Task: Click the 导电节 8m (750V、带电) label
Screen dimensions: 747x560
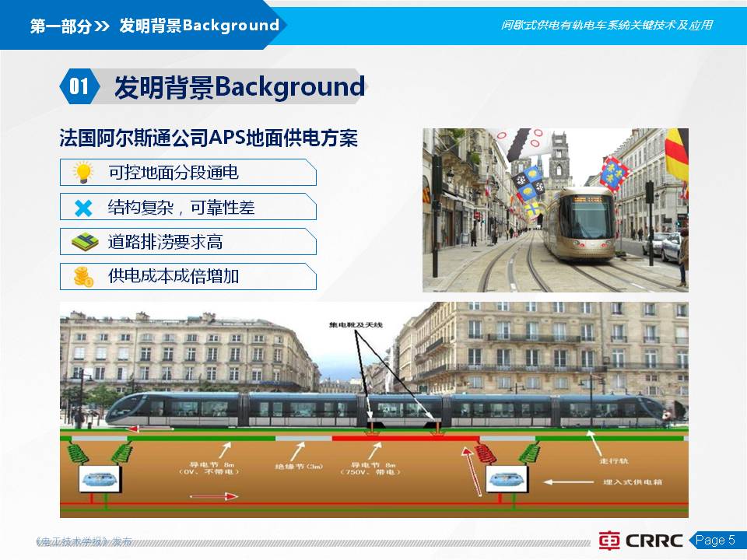Action: [x=370, y=468]
